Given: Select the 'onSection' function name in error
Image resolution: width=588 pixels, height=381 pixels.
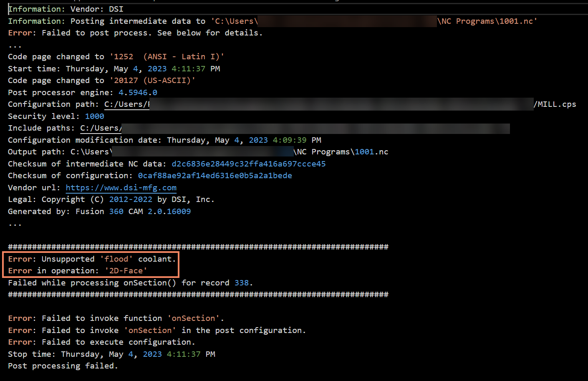Looking at the screenshot, I should click(193, 318).
